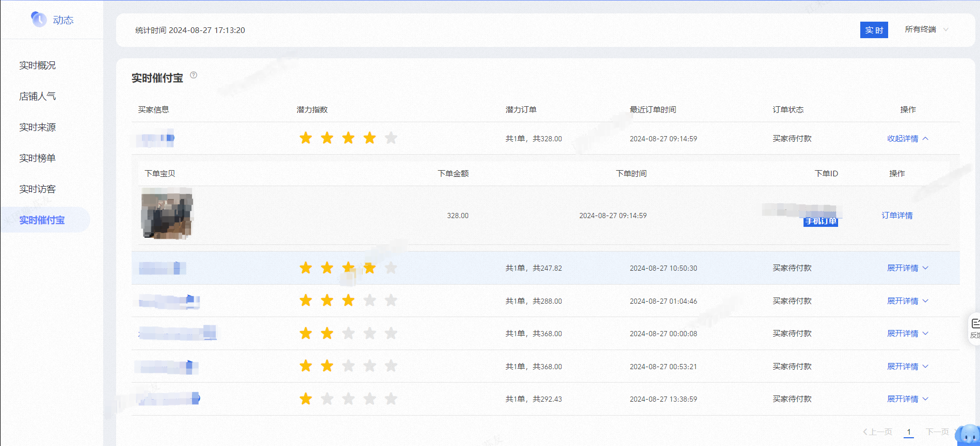Open the 所有终端 dropdown

(x=926, y=29)
